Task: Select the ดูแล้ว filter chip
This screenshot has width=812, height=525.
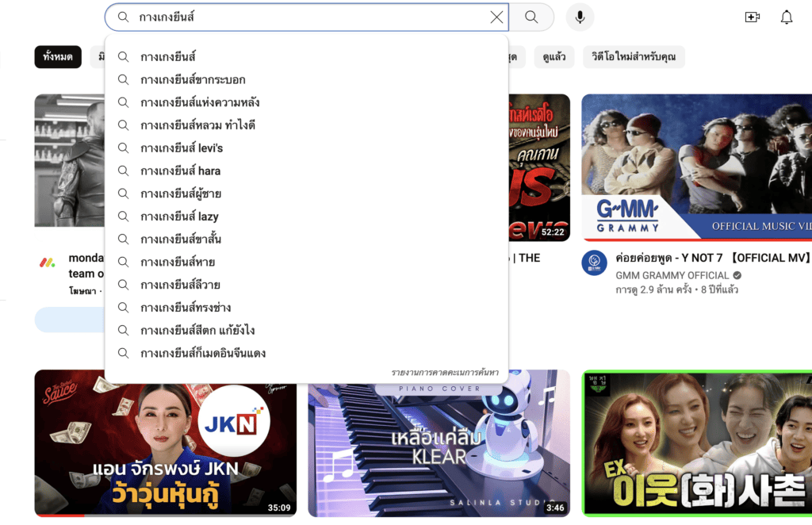Action: click(x=554, y=57)
